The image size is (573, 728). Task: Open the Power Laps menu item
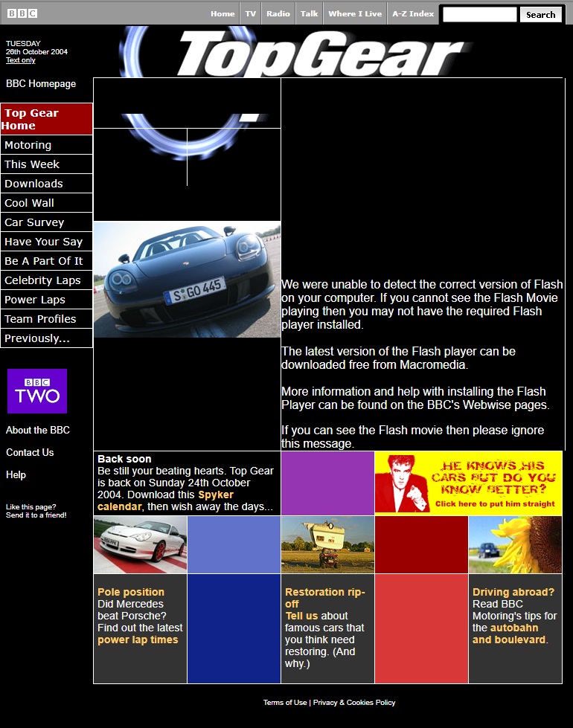(x=35, y=300)
